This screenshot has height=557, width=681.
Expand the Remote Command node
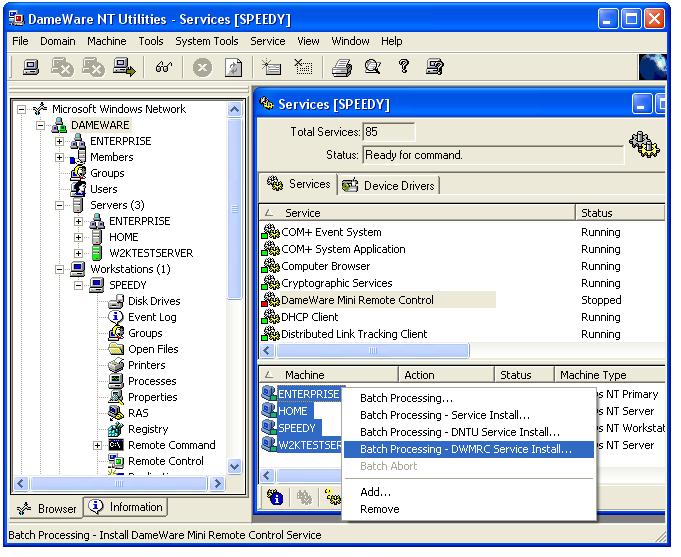97,445
